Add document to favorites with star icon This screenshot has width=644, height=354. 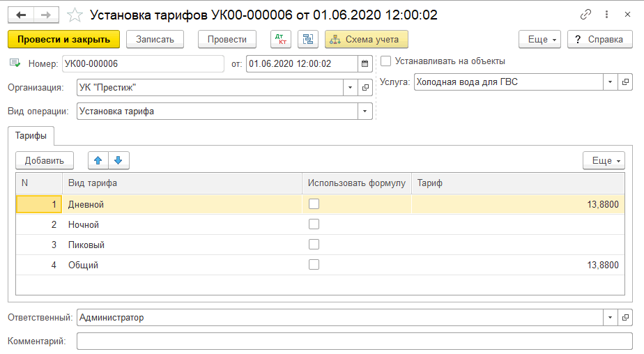75,15
